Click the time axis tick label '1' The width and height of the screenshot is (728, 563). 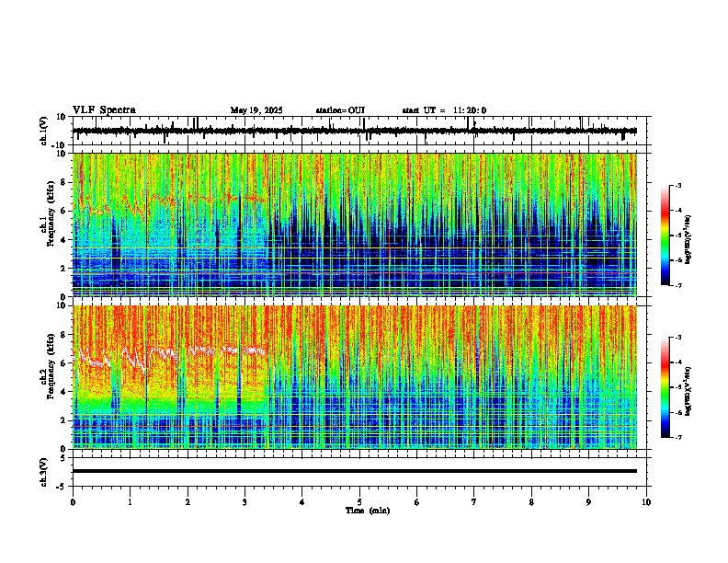pos(130,502)
